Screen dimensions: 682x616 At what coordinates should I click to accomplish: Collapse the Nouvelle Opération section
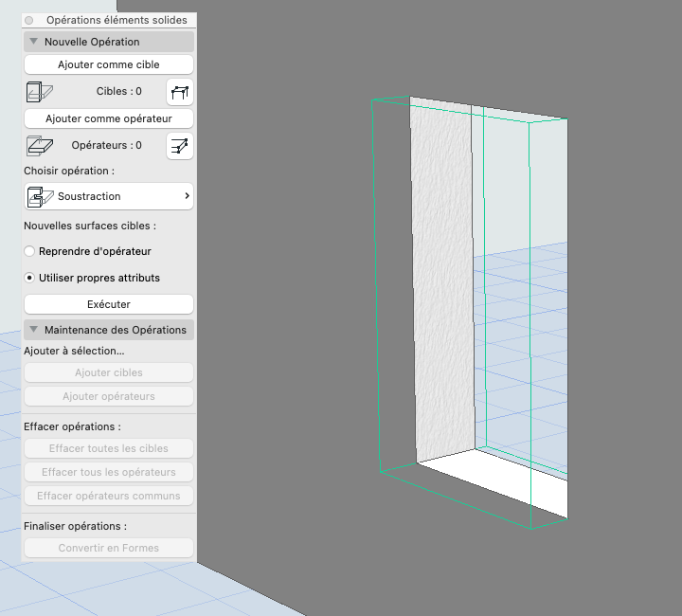[x=33, y=42]
